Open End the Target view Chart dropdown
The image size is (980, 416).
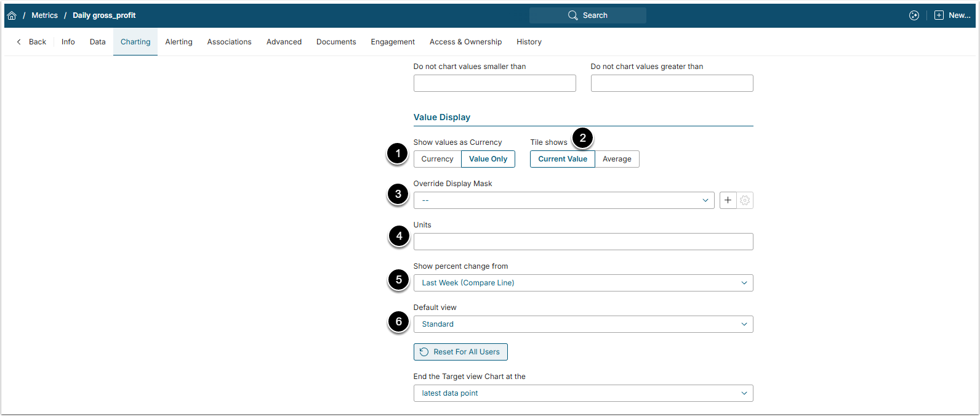pyautogui.click(x=583, y=393)
